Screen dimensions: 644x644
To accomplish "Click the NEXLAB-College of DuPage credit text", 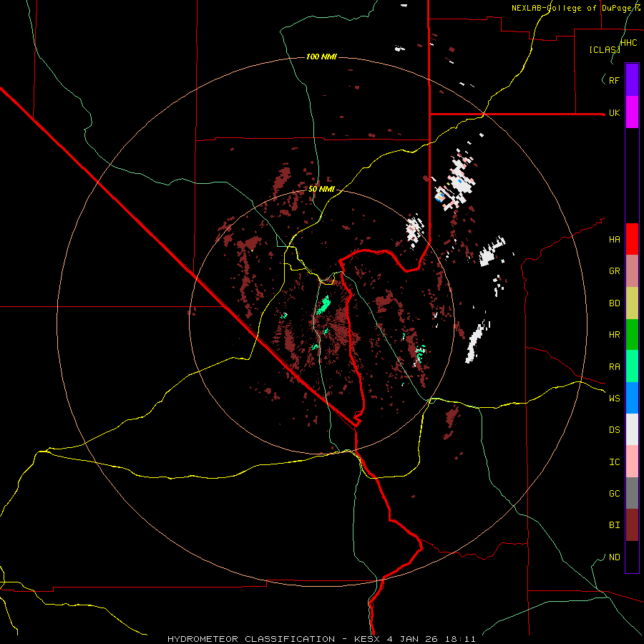I will pyautogui.click(x=575, y=8).
